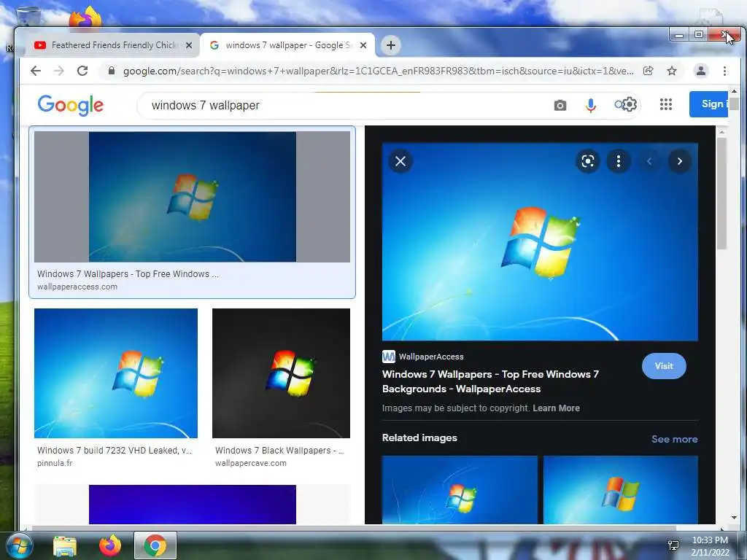This screenshot has width=747, height=560.
Task: Search by image using camera icon
Action: coord(560,105)
